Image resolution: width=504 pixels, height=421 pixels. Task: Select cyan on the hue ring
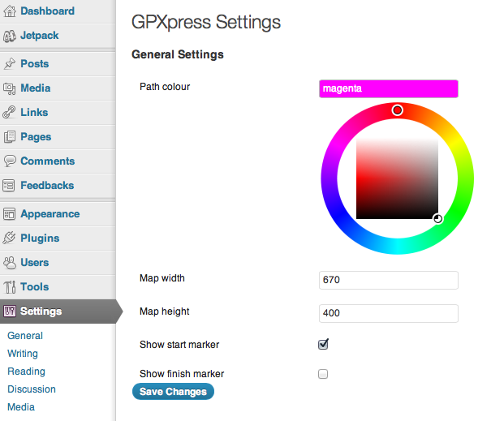point(398,247)
